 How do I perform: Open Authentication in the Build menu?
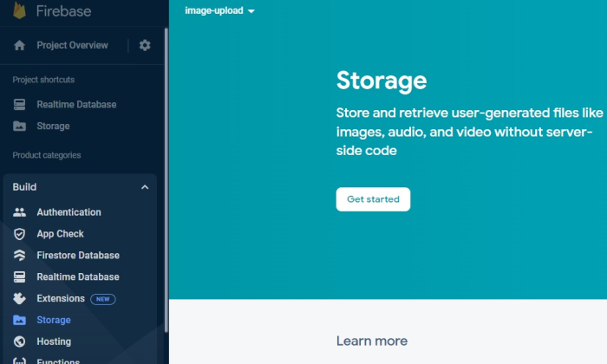click(x=69, y=212)
